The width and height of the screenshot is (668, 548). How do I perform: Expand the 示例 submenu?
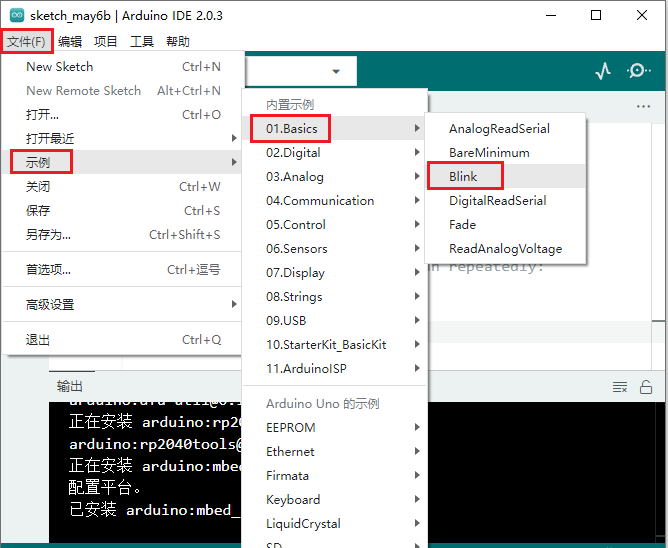[123, 162]
